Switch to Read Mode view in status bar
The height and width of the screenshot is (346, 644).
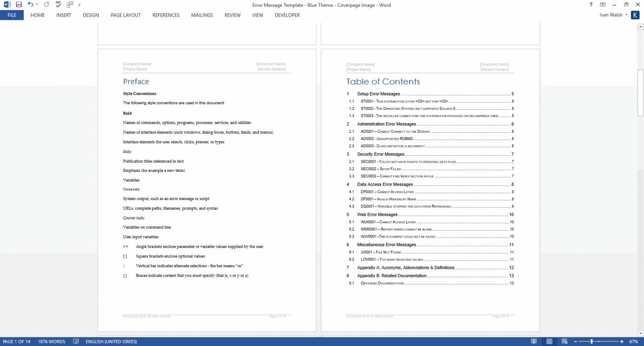coord(533,341)
